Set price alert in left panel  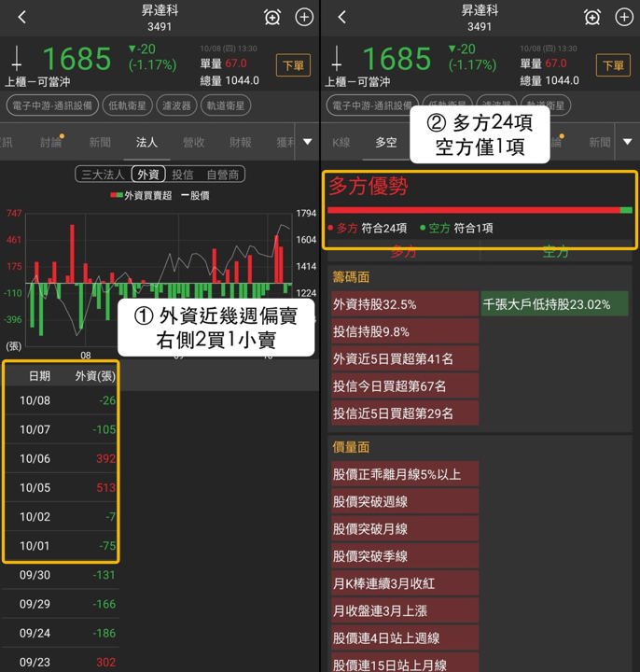coord(272,17)
